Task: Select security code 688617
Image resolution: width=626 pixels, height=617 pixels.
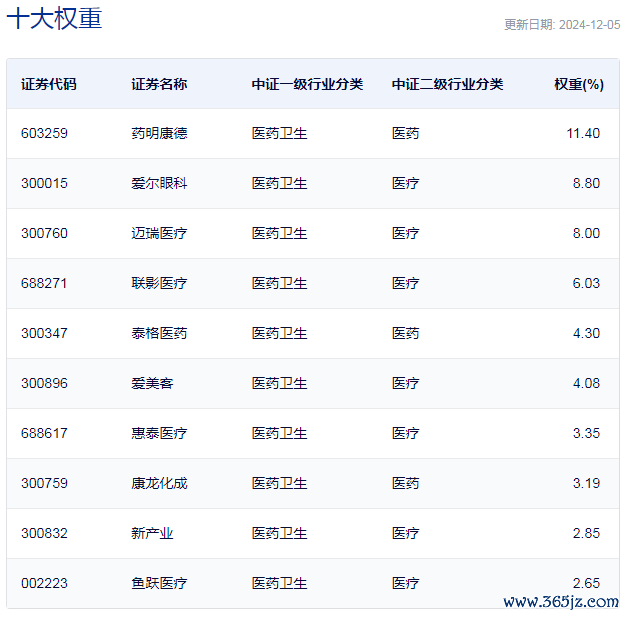Action: 44,433
